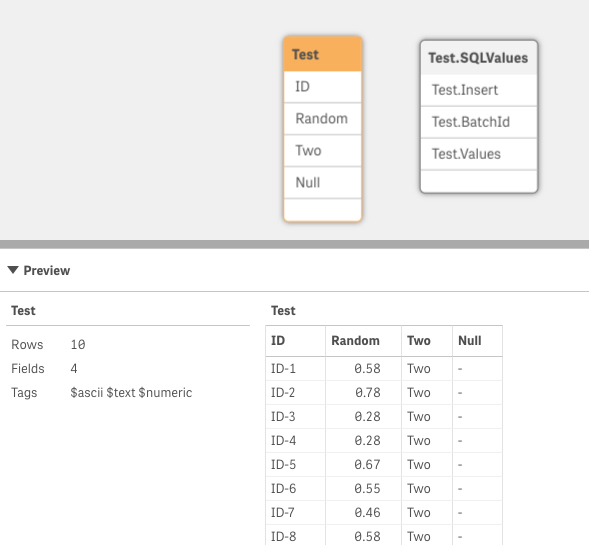Click the 0.78 Random value
Viewport: 589px width, 550px height.
363,393
